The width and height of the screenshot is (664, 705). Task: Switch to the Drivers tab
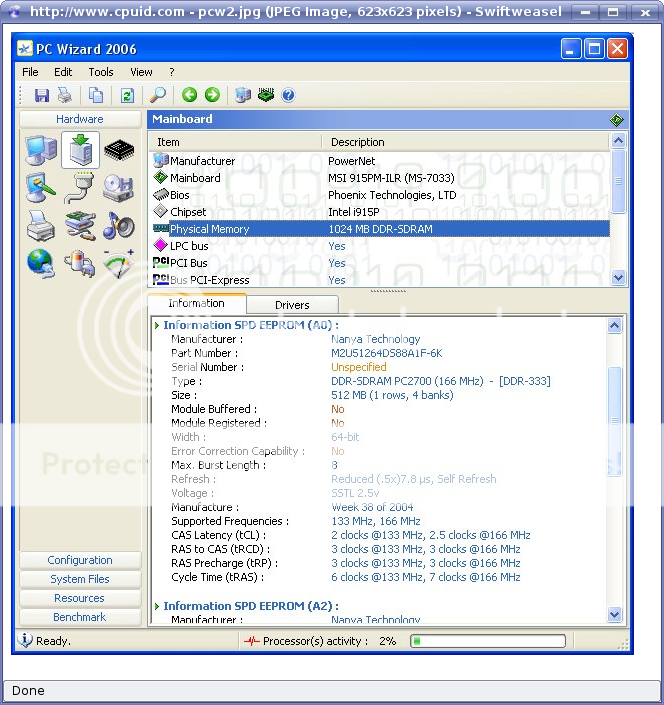(292, 305)
